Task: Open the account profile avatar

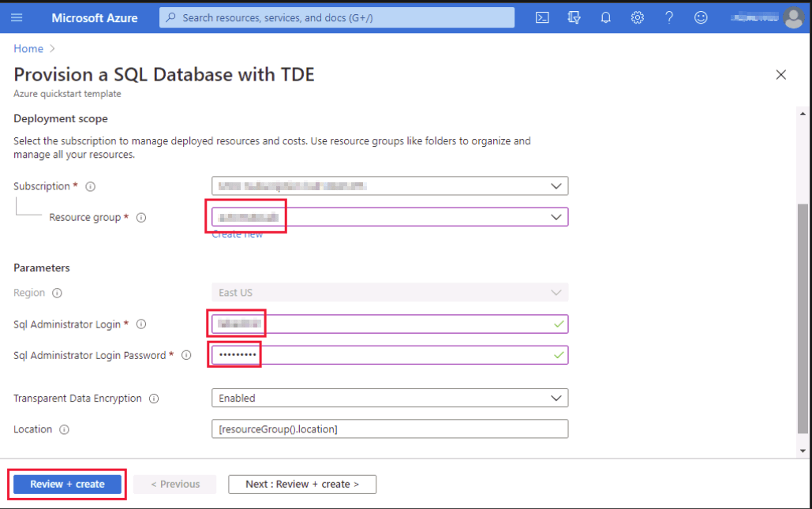Action: (792, 17)
